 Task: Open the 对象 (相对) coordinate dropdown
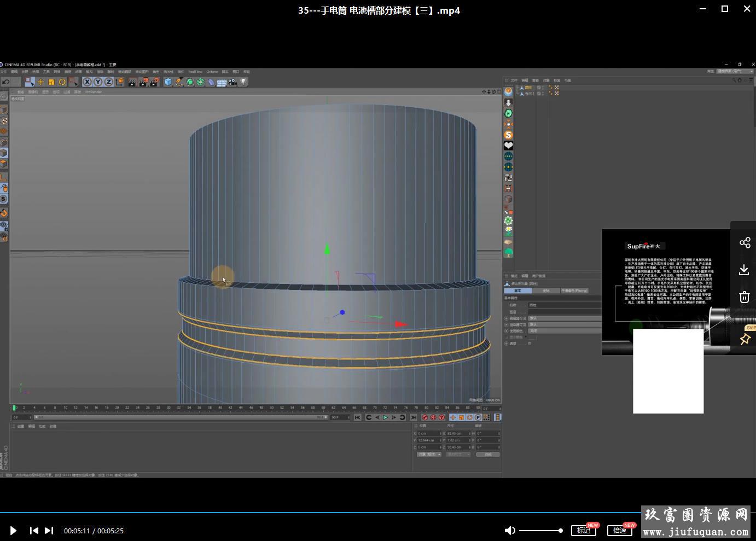tap(429, 454)
